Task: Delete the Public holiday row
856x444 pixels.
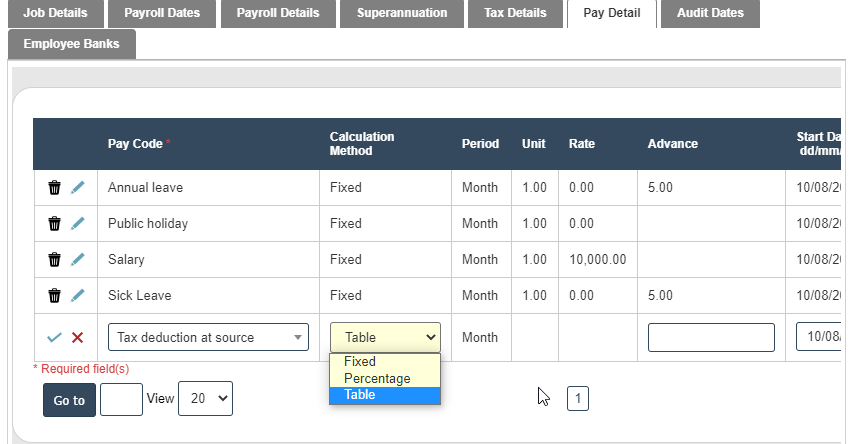Action: click(54, 224)
